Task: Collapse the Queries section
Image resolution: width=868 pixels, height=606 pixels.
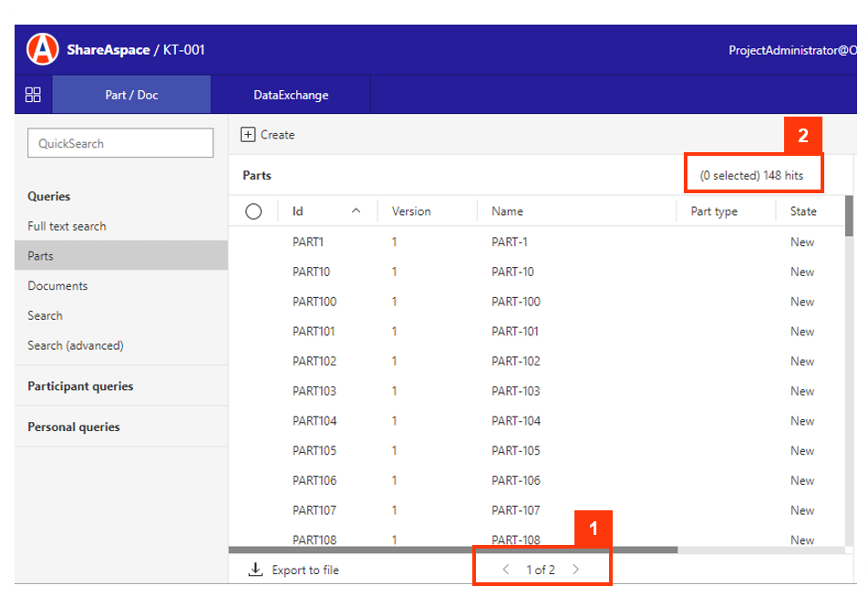Action: pyautogui.click(x=49, y=196)
